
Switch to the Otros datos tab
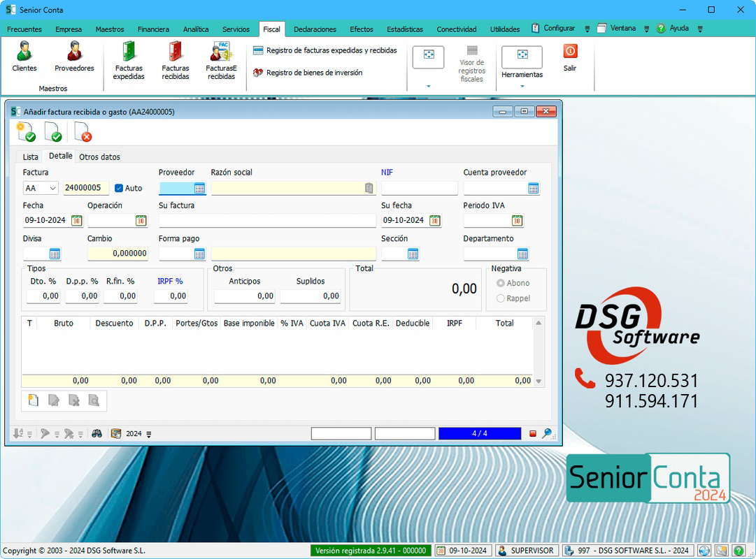point(99,157)
